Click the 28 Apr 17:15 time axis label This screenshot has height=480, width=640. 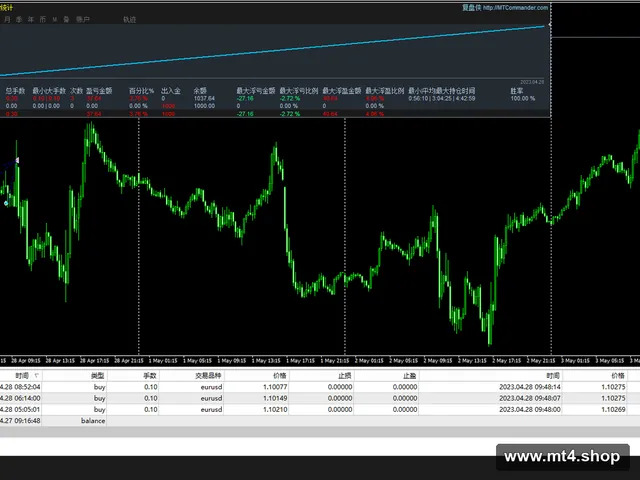94,361
